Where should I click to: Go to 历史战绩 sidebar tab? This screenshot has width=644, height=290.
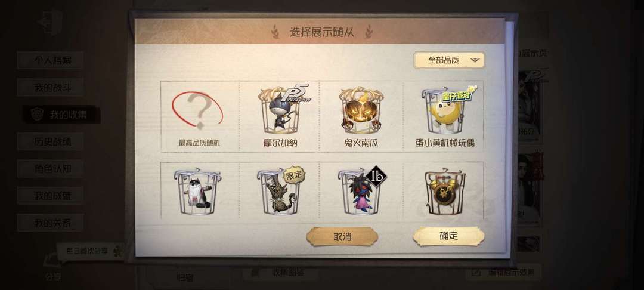tap(51, 141)
